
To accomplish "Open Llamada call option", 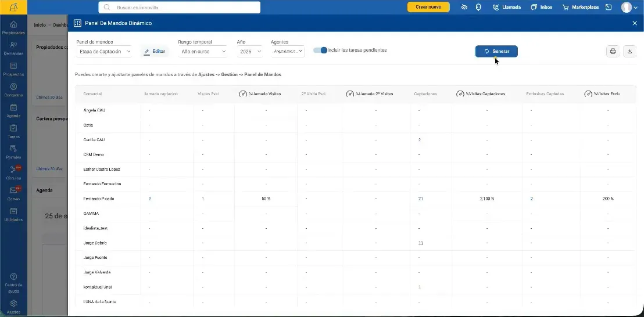I will pyautogui.click(x=507, y=7).
